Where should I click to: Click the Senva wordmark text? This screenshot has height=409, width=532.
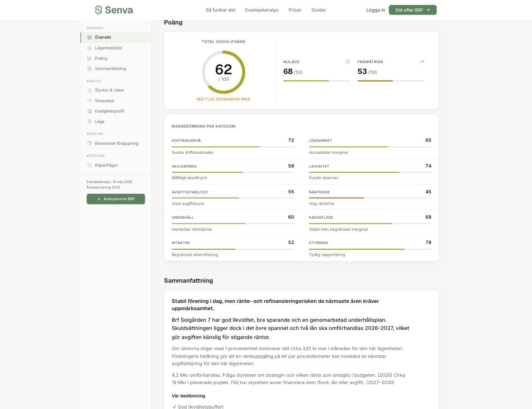pyautogui.click(x=119, y=10)
